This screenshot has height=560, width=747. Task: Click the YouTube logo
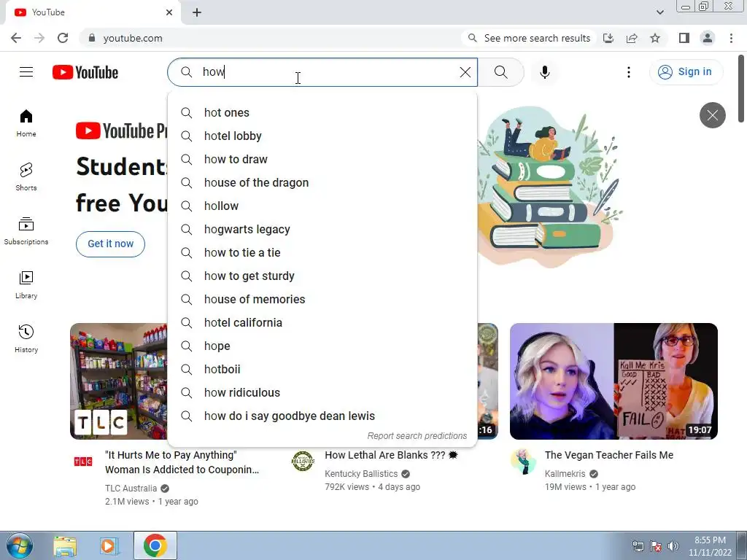pyautogui.click(x=85, y=72)
